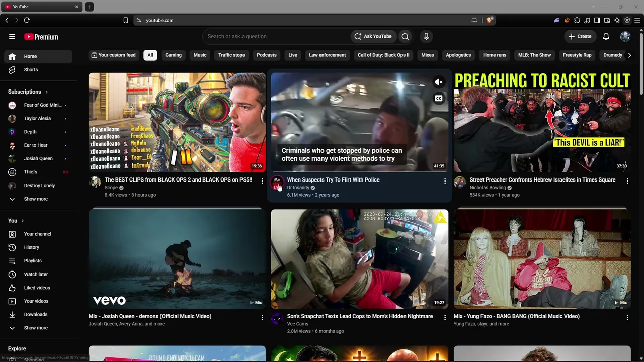The height and width of the screenshot is (362, 644).
Task: Open video title Street Preacher Confronts Hebrew Israelites
Action: (x=542, y=179)
